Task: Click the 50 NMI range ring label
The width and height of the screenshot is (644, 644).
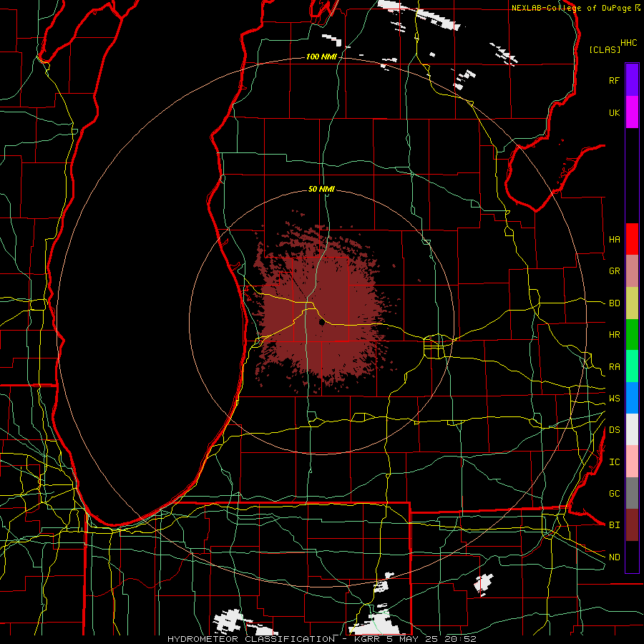Action: [x=321, y=189]
